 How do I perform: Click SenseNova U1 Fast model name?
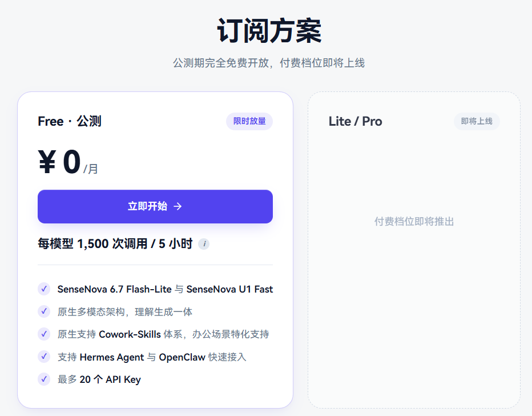229,289
